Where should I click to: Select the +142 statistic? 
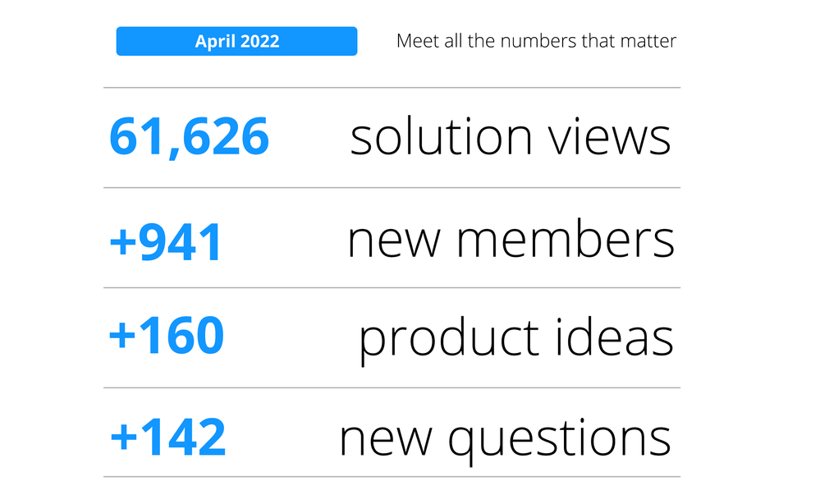click(x=167, y=437)
